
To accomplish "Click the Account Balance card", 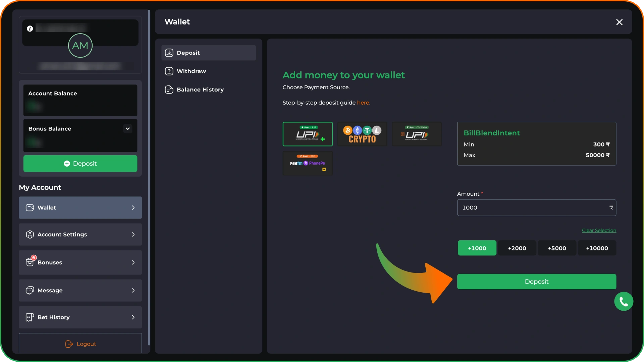I will (80, 100).
